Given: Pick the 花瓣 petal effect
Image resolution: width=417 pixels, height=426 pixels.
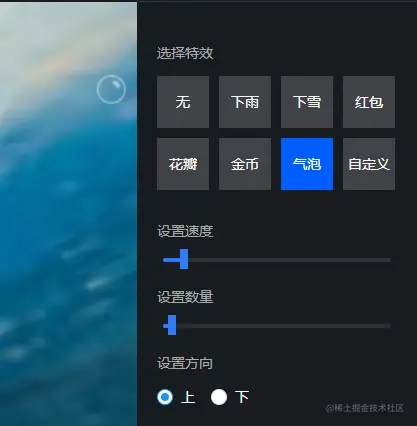Looking at the screenshot, I should tap(183, 164).
